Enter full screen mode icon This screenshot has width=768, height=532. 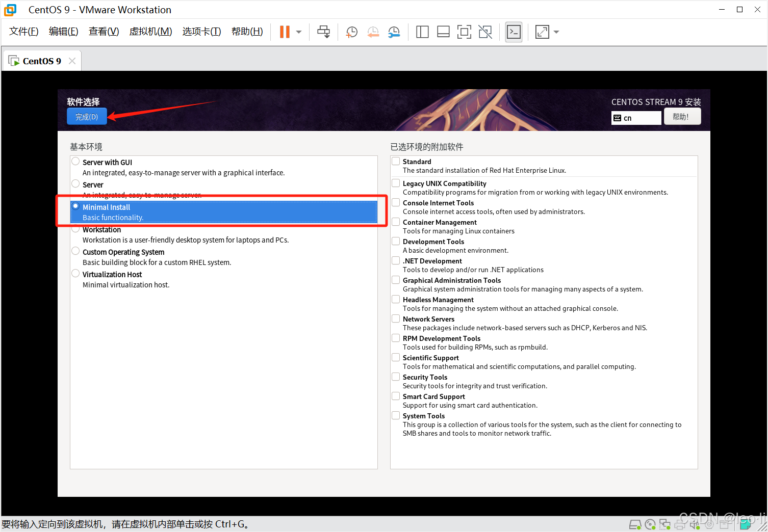[464, 32]
